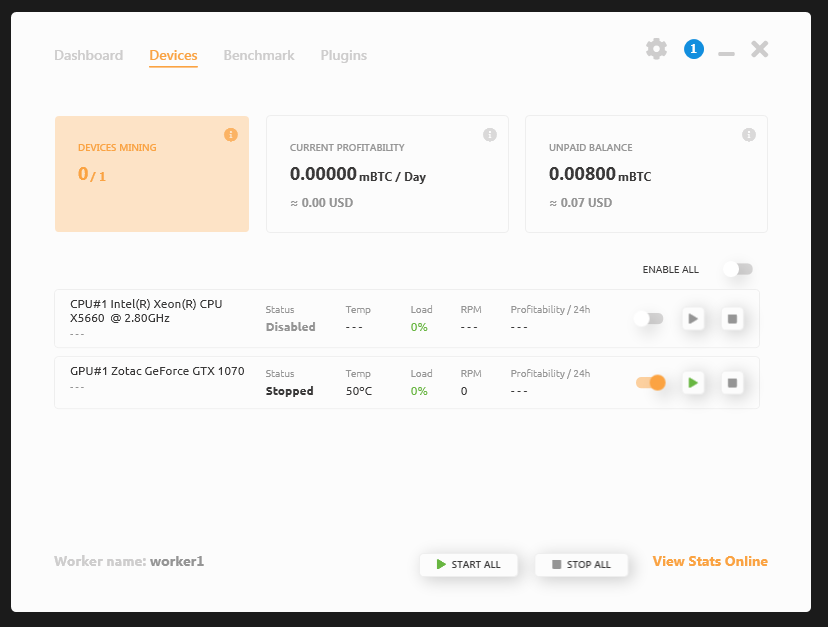
Task: Click the info icon on Unpaid Balance card
Action: coord(748,134)
